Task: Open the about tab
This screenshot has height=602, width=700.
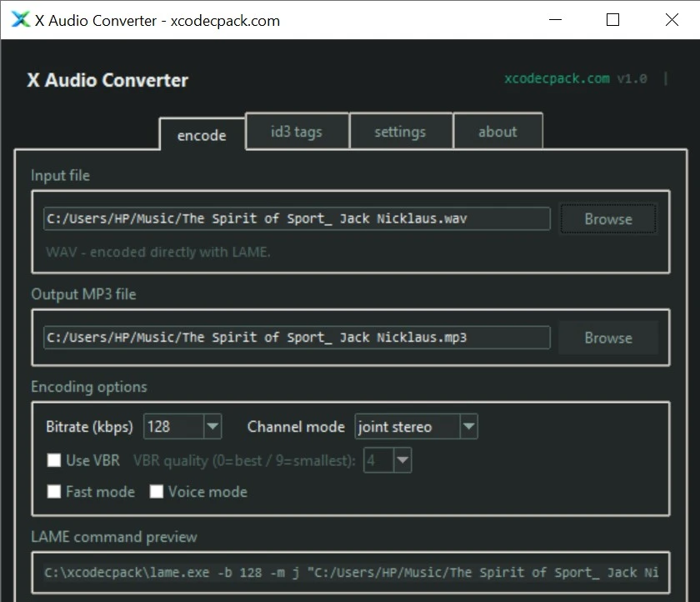Action: click(497, 132)
